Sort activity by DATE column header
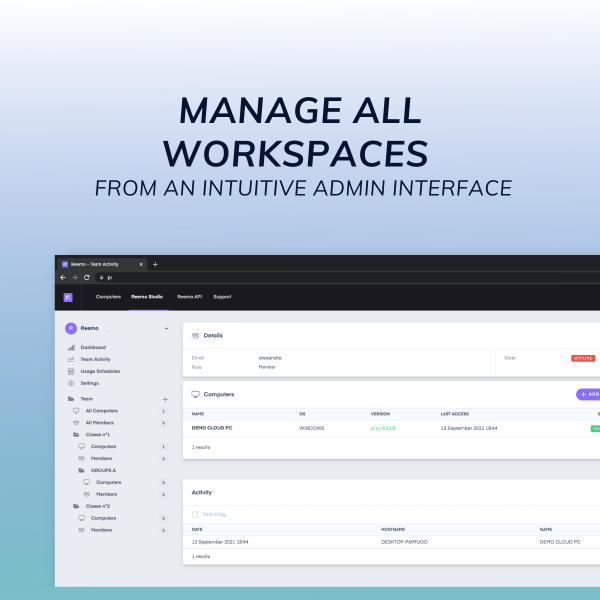 click(x=197, y=530)
